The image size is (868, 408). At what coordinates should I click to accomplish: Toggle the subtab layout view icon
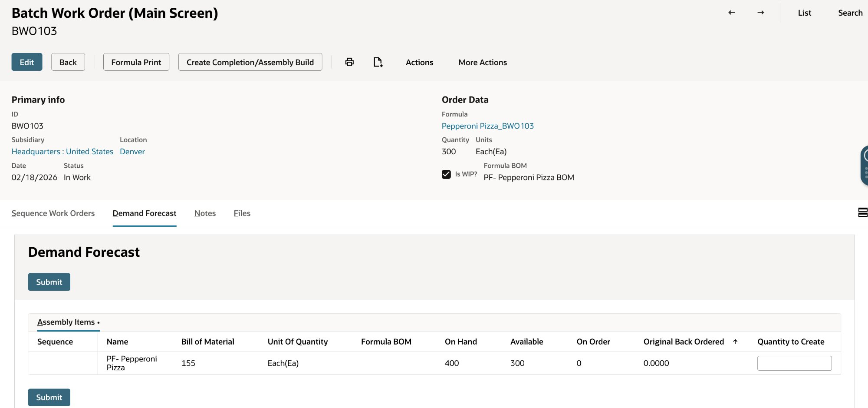coord(862,212)
